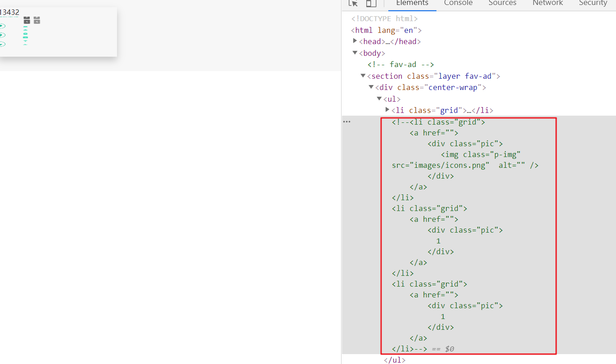Expand the head element arrow

pyautogui.click(x=355, y=41)
